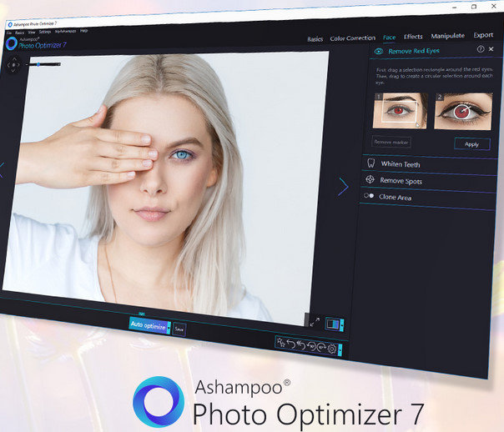Switch to the Basics tab
504x432 pixels.
click(x=315, y=39)
